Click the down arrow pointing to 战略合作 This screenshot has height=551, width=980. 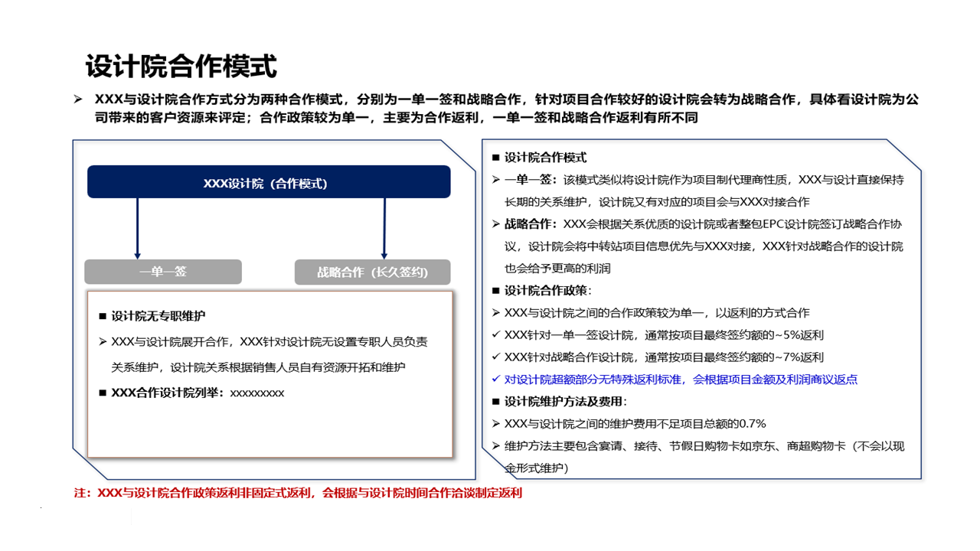tap(384, 228)
